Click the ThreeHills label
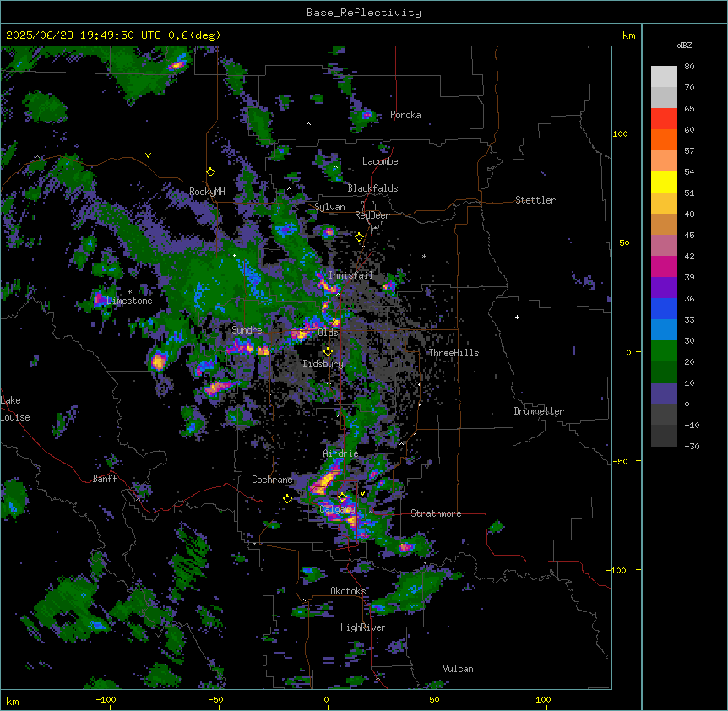Image resolution: width=728 pixels, height=711 pixels. [x=454, y=353]
